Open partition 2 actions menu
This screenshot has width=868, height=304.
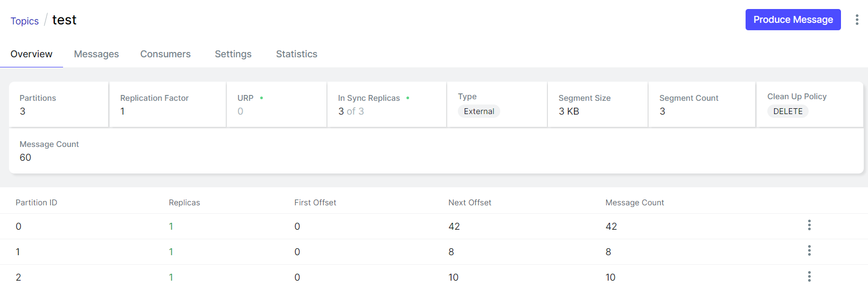tap(809, 276)
